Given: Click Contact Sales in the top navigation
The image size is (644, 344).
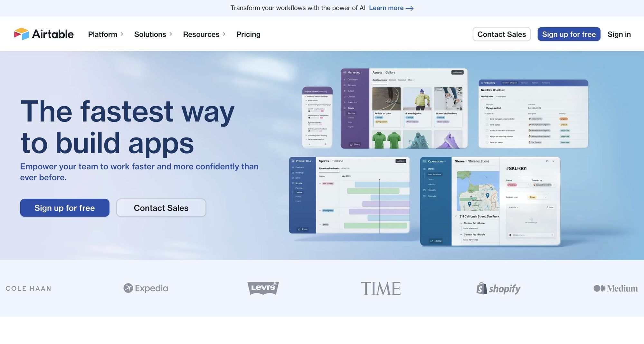Looking at the screenshot, I should pyautogui.click(x=501, y=34).
